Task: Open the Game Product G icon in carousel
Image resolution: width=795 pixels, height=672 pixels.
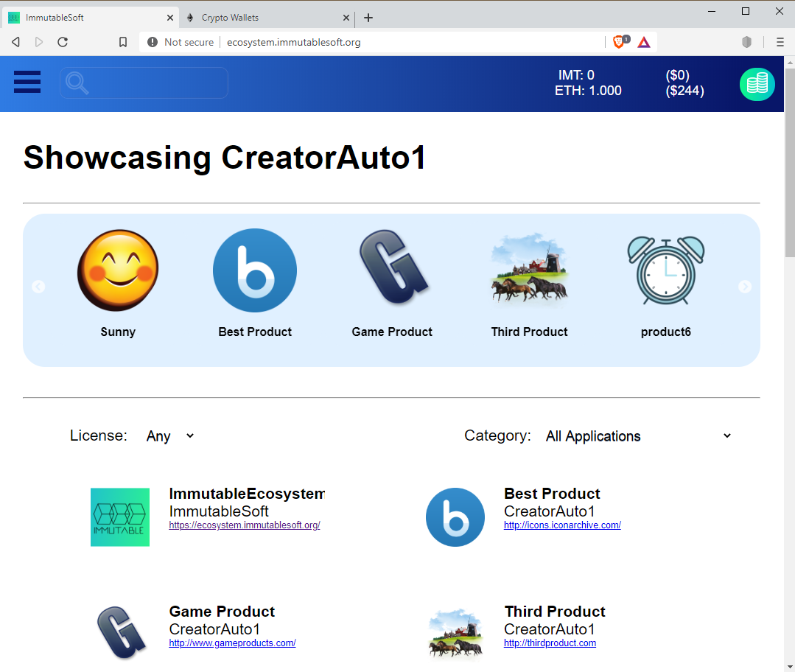Action: pos(393,267)
